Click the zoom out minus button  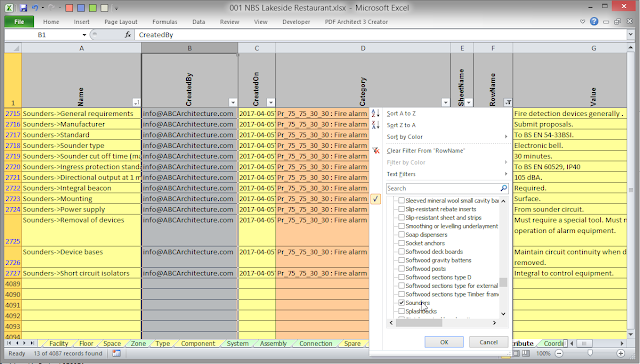pos(559,353)
